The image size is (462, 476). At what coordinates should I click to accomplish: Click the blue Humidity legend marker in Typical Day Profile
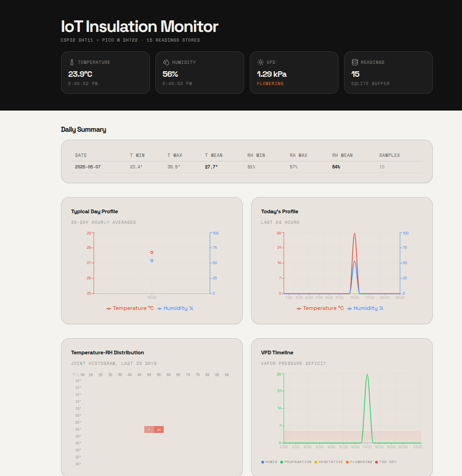pos(160,309)
